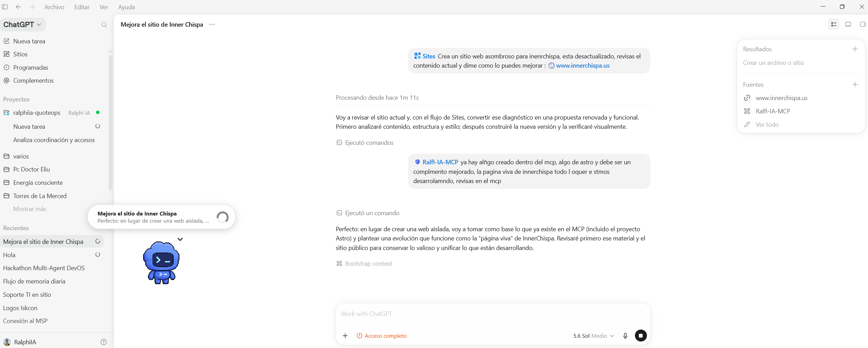Open the Acceso completo permissions selector
The image size is (868, 348).
[x=381, y=336]
